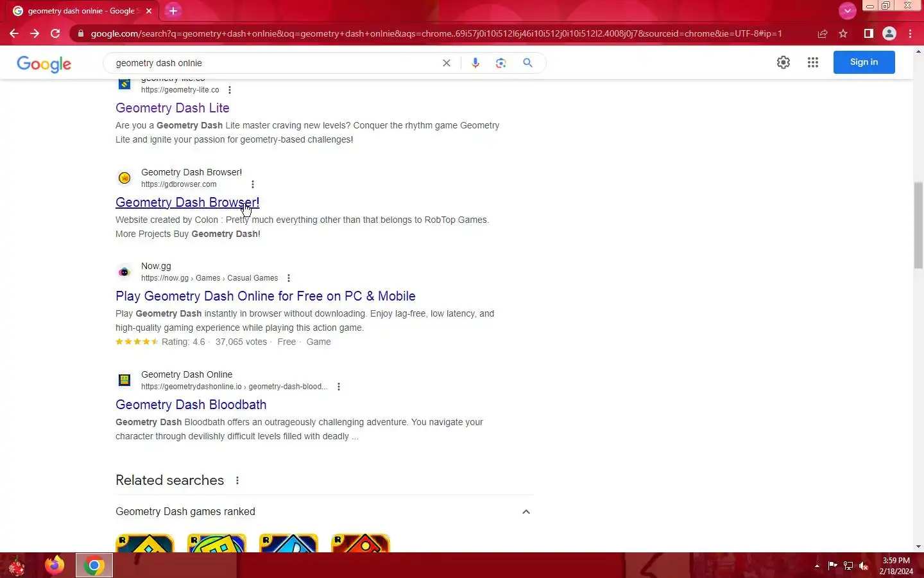Open more options for geometry-lite.co result
924x578 pixels.
[x=230, y=90]
